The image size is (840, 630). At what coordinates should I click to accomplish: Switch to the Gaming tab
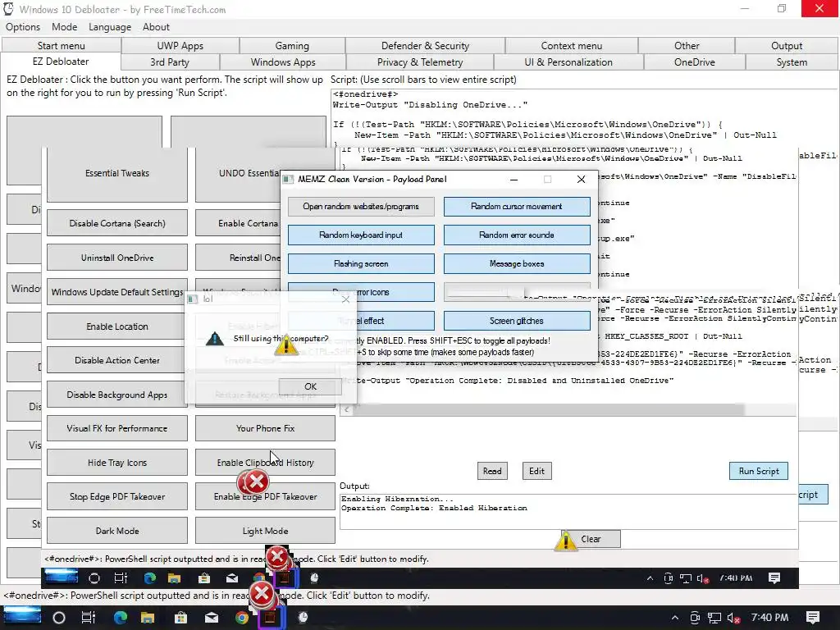point(292,46)
